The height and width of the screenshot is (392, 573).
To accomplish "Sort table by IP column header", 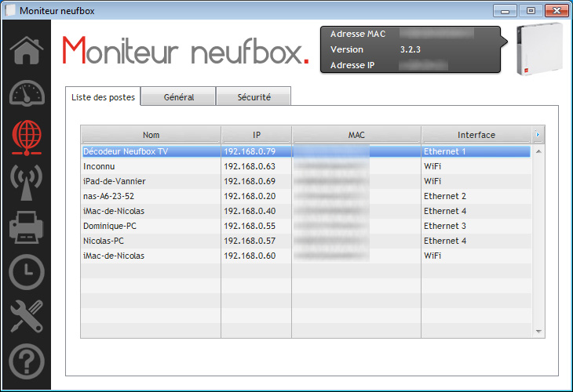I will (256, 135).
